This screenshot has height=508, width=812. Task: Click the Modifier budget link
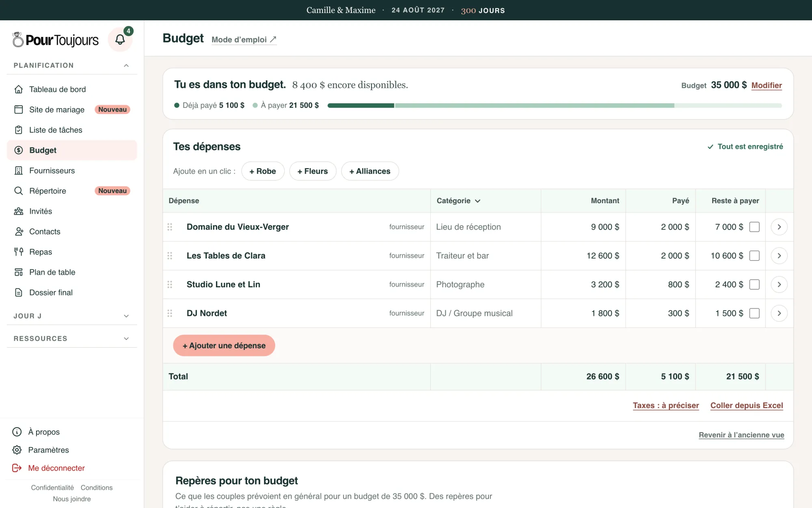pyautogui.click(x=767, y=85)
